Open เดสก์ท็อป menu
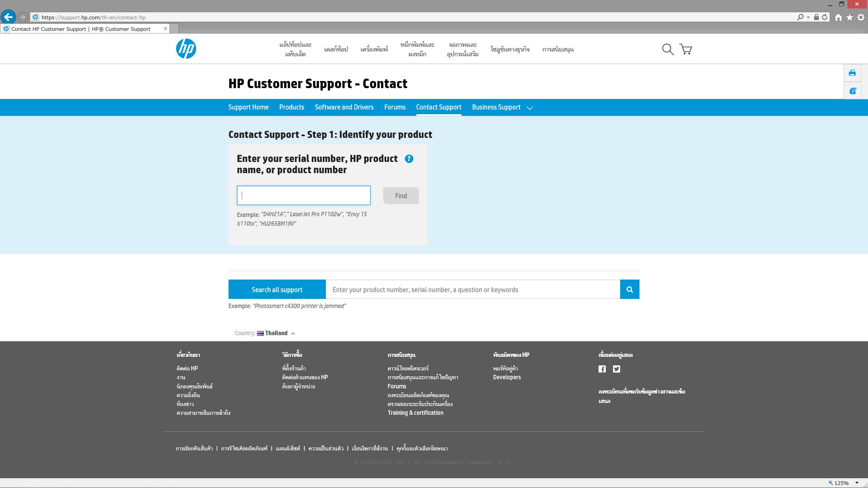Viewport: 868px width, 488px height. 336,49
